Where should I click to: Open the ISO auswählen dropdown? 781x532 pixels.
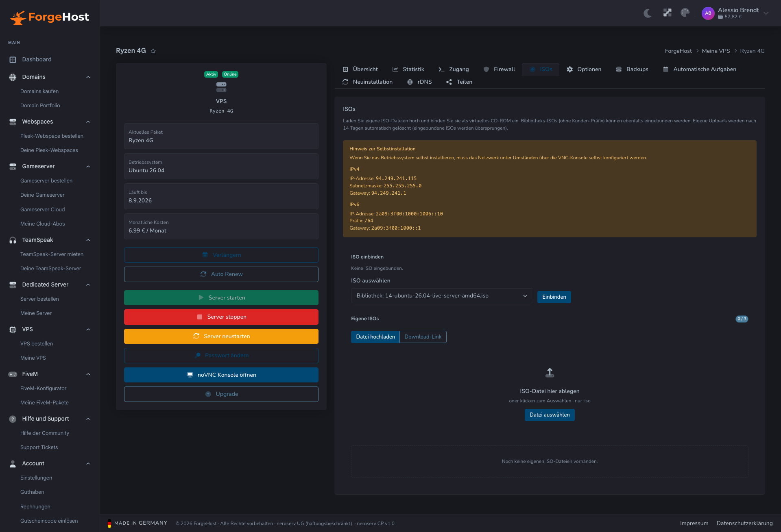tap(442, 296)
